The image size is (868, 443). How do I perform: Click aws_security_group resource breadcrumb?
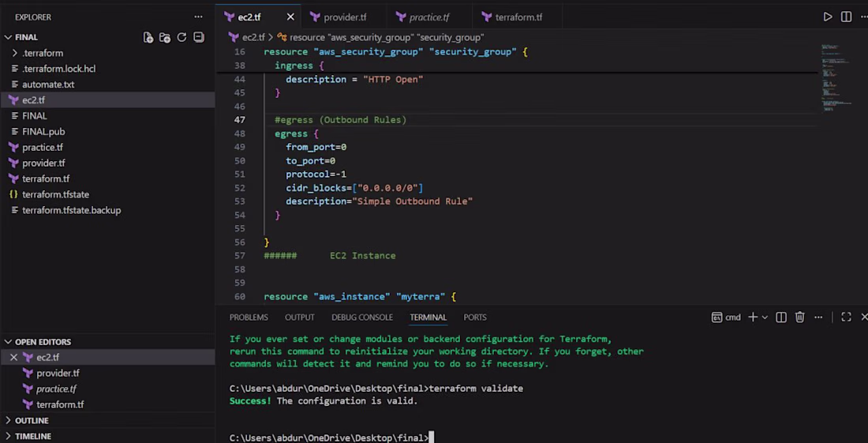(387, 37)
